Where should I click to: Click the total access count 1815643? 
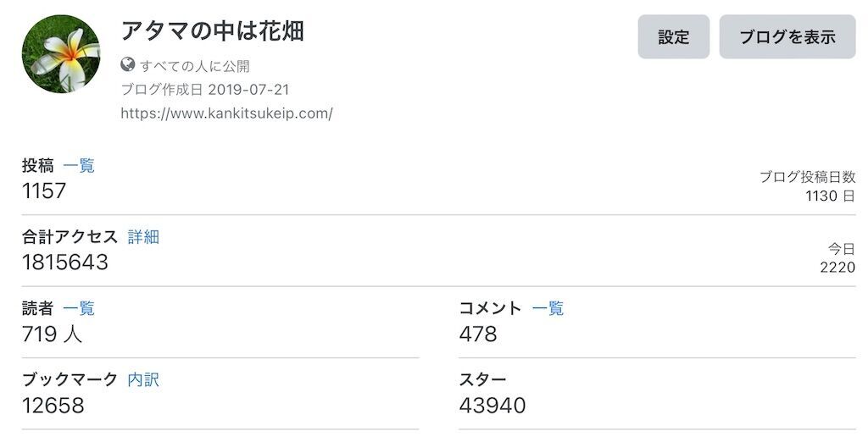pyautogui.click(x=64, y=262)
